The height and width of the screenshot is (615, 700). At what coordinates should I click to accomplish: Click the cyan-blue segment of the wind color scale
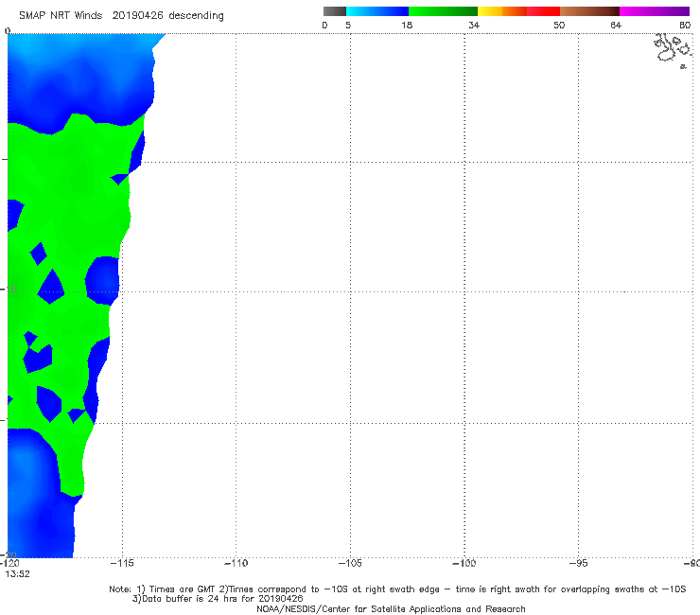(x=377, y=11)
